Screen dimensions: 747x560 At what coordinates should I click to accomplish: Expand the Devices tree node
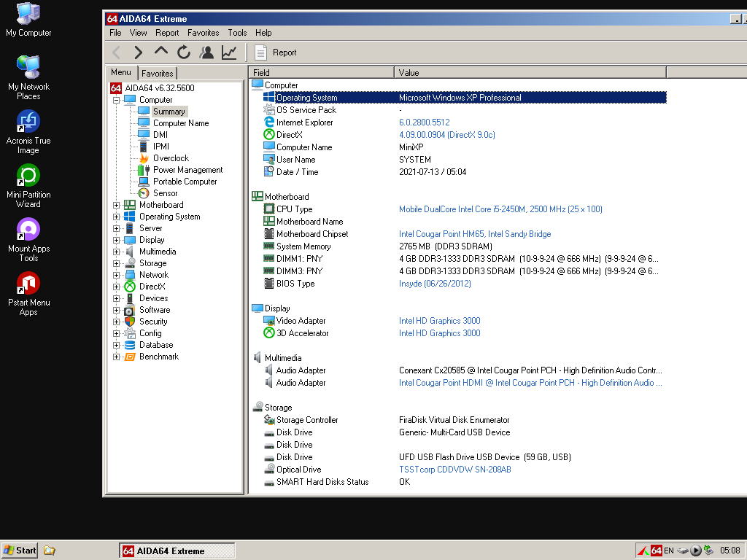[116, 298]
